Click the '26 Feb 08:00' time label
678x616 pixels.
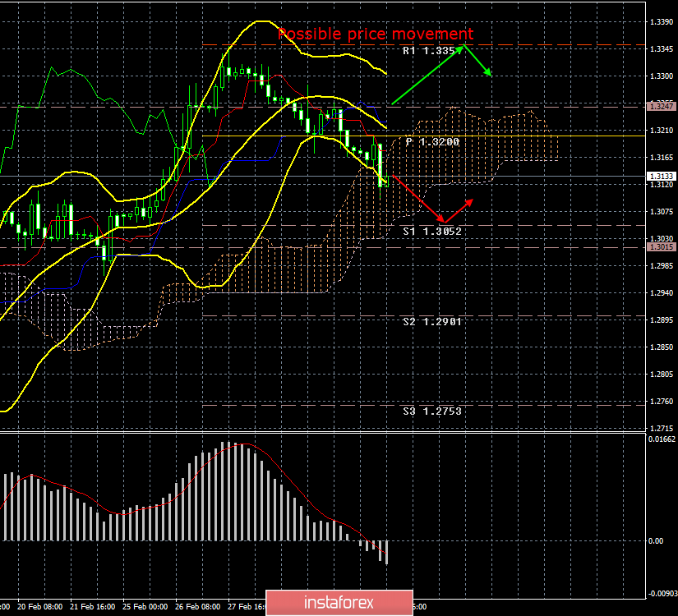coord(197,606)
